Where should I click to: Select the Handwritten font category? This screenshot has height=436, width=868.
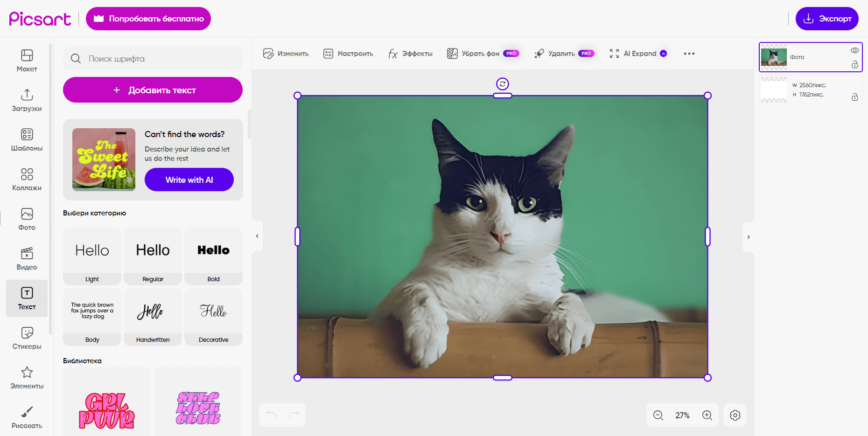click(153, 317)
